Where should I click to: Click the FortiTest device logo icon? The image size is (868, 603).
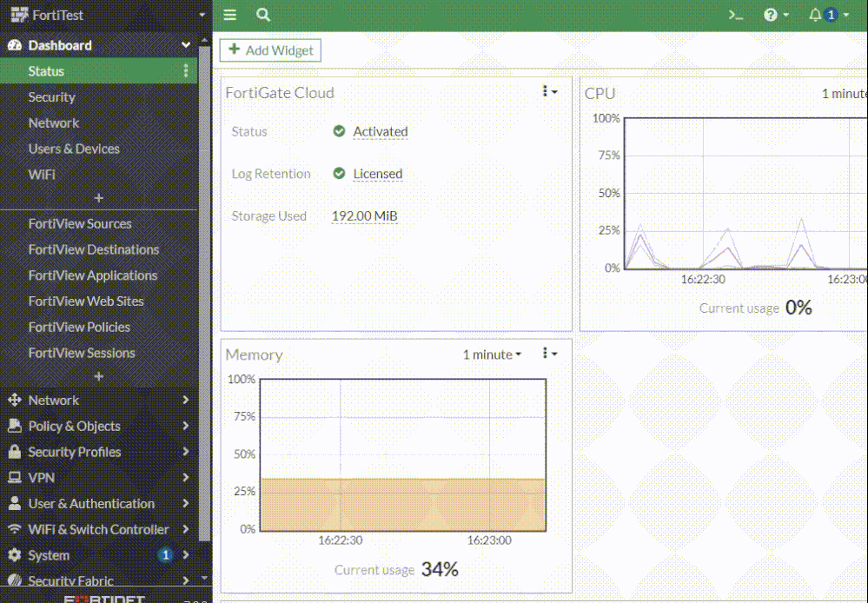19,15
